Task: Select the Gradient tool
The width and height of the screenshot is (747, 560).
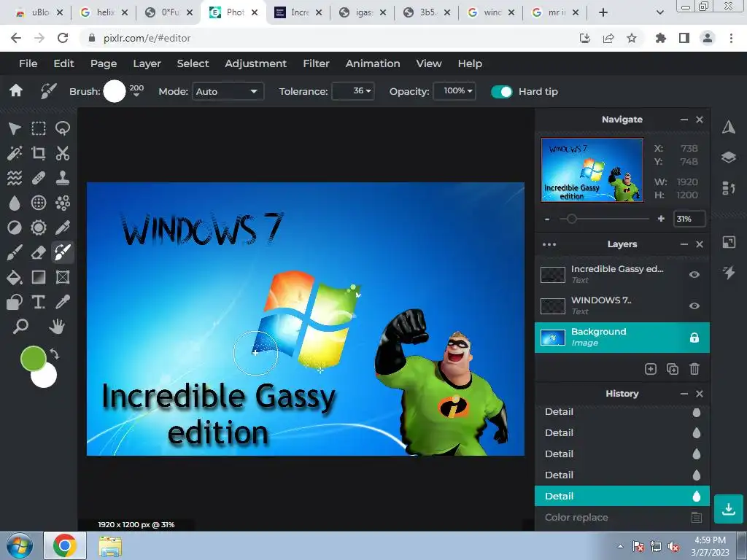Action: (39, 277)
